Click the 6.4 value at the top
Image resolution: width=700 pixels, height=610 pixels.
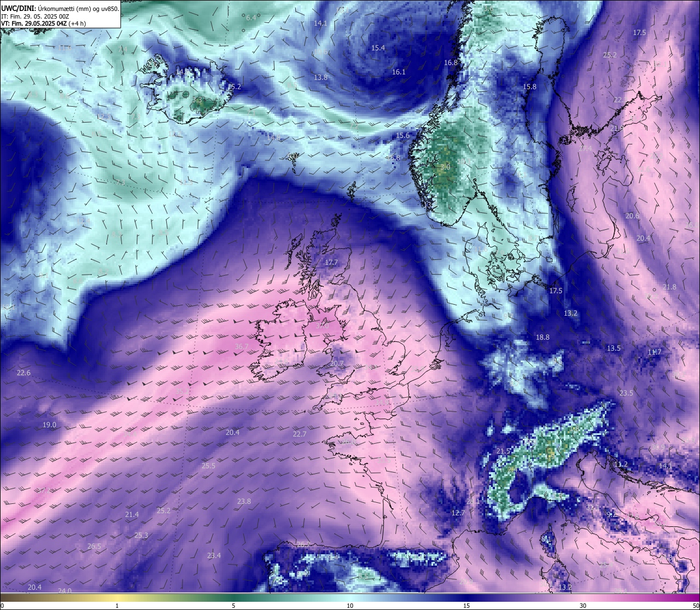[251, 18]
